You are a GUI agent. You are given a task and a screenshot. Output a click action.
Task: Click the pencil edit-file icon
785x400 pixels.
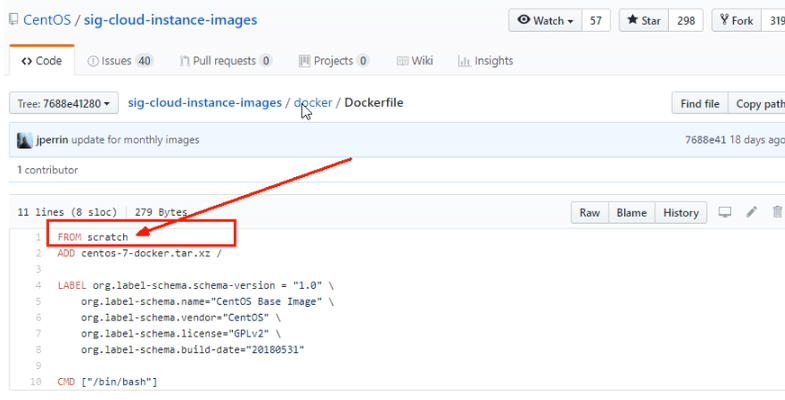coord(751,212)
